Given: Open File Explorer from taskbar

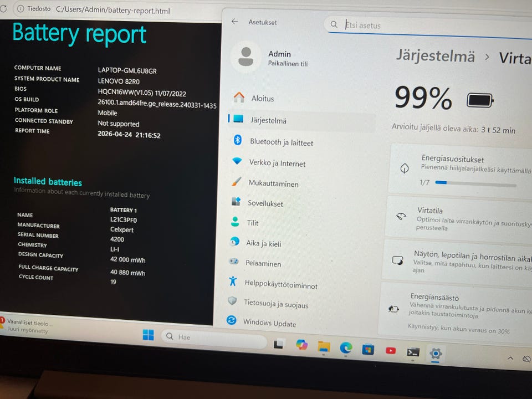Looking at the screenshot, I should point(324,346).
